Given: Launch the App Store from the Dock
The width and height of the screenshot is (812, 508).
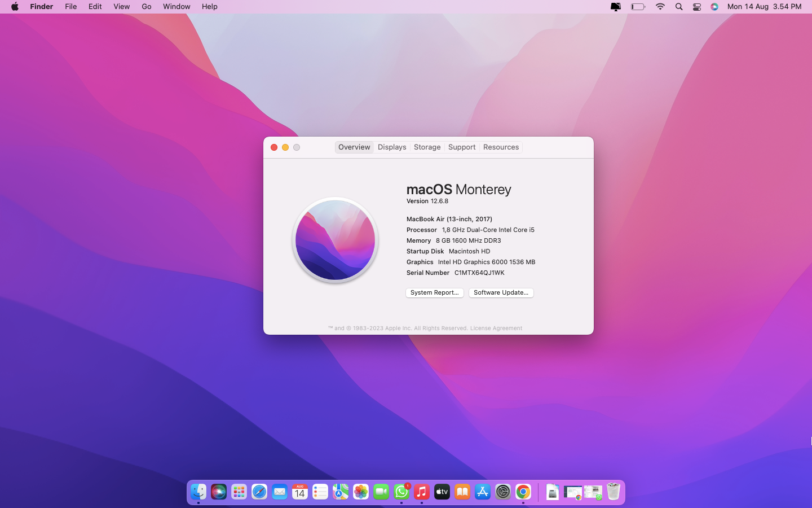Looking at the screenshot, I should 483,492.
